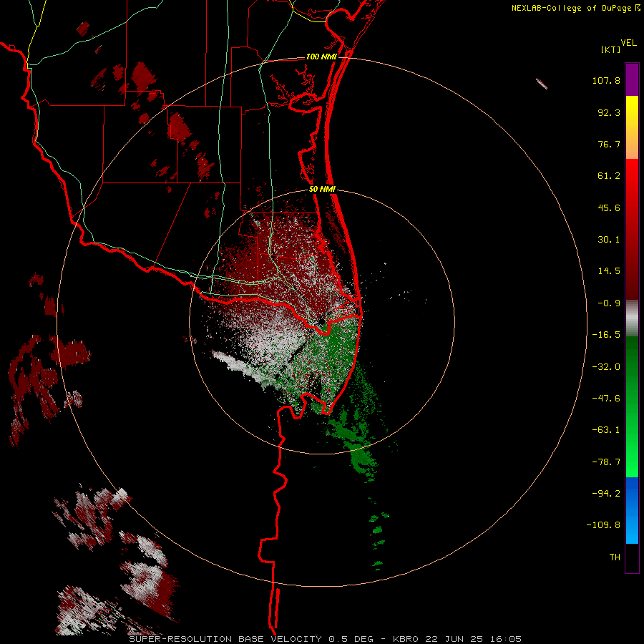The width and height of the screenshot is (644, 644).
Task: Click the VEL legend heading
Action: [x=629, y=43]
